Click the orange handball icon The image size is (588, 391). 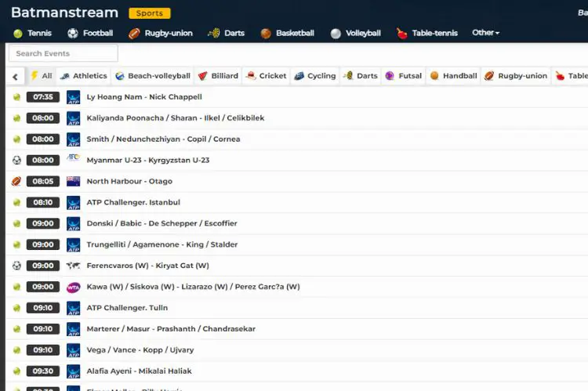[434, 76]
